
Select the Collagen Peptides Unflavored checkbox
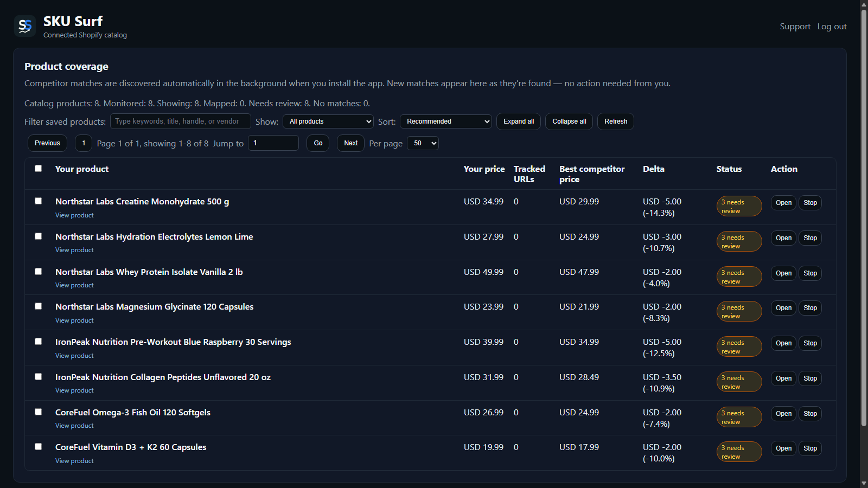pyautogui.click(x=39, y=377)
